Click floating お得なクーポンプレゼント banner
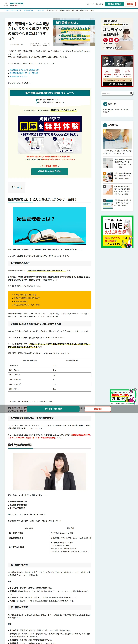 coord(123,397)
